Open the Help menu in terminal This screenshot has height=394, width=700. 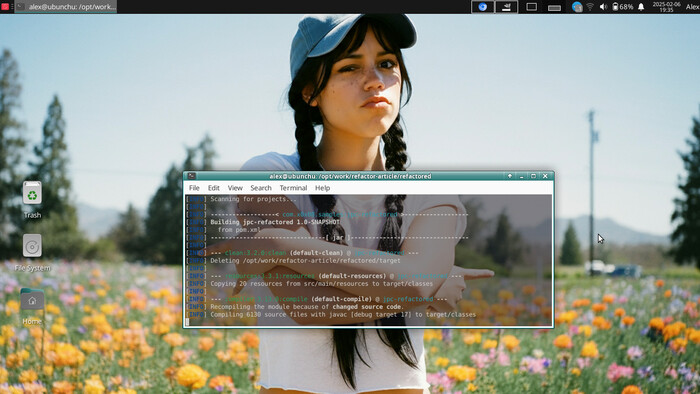322,188
